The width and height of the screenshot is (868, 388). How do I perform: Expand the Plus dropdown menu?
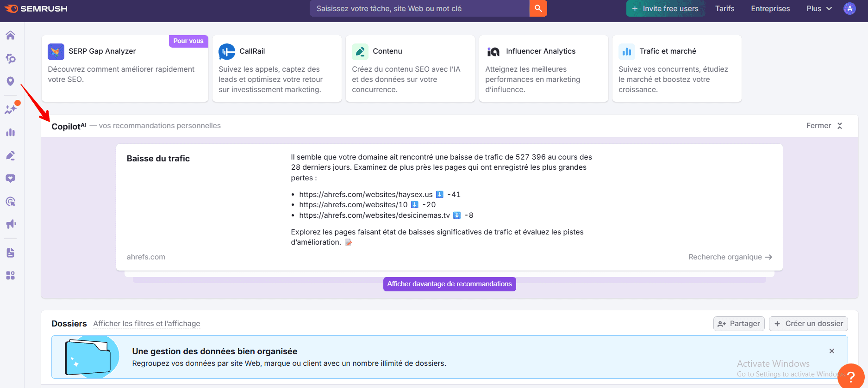[x=819, y=8]
